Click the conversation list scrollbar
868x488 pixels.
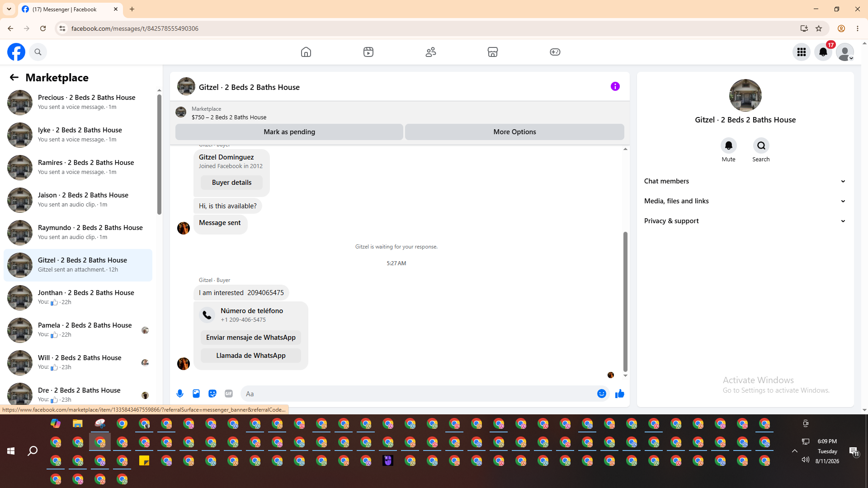[159, 154]
